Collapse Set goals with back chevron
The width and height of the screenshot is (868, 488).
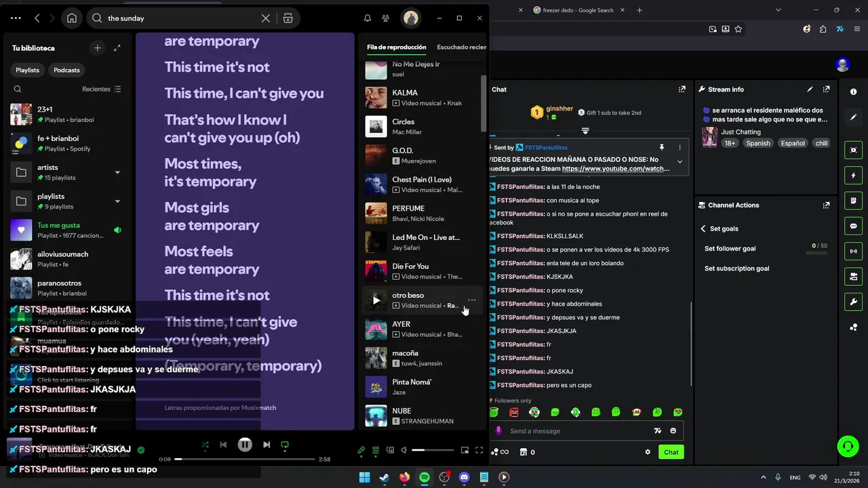click(x=703, y=228)
